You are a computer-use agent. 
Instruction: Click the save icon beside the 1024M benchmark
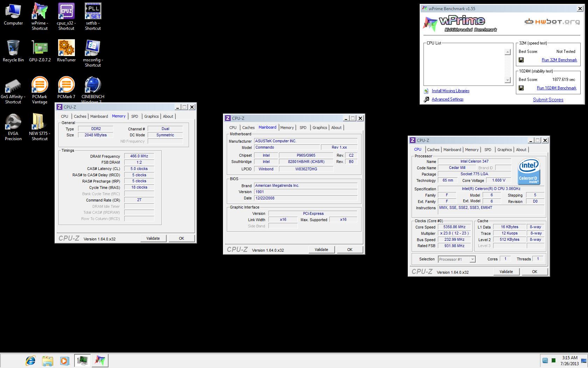(521, 88)
